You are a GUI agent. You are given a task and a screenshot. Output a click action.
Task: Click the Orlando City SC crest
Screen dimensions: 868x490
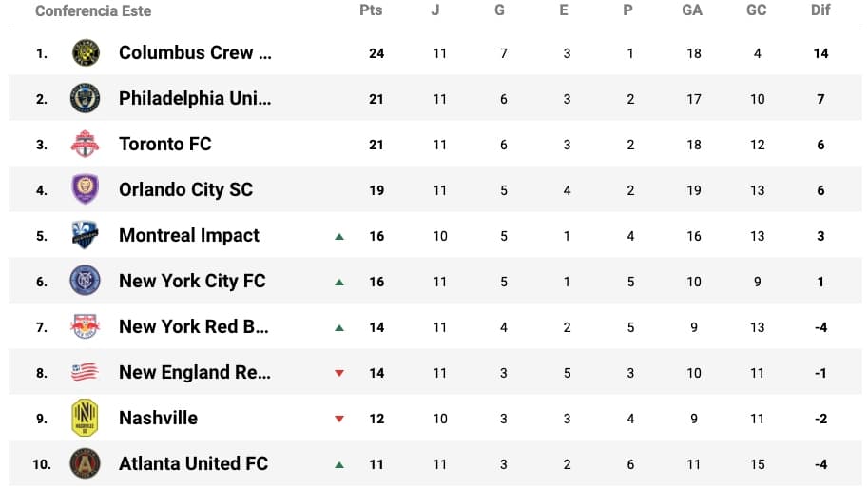point(86,190)
